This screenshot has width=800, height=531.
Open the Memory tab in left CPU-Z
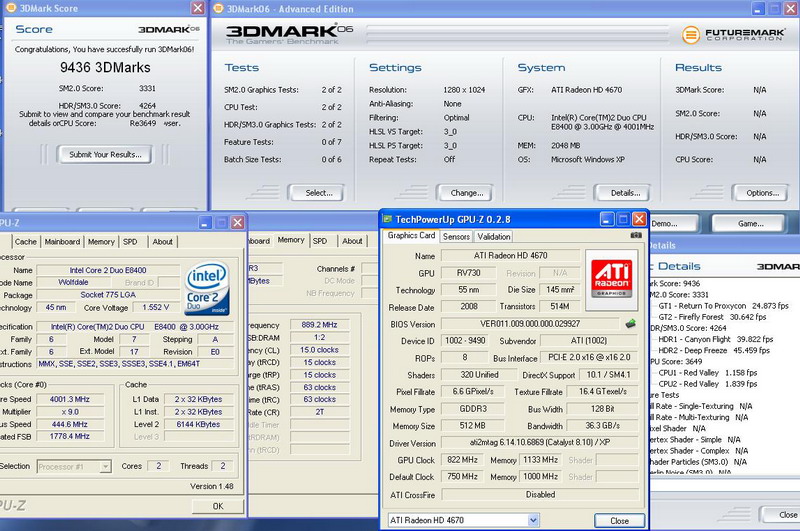coord(101,241)
